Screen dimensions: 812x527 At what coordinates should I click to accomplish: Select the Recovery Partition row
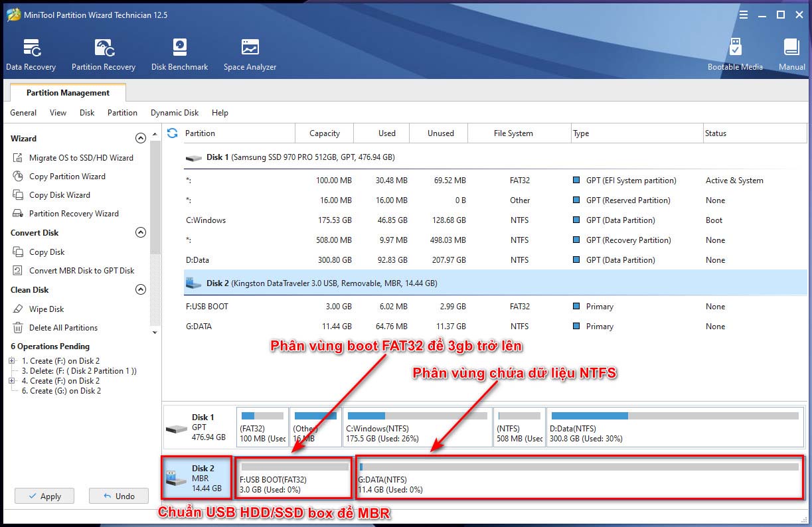[495, 240]
